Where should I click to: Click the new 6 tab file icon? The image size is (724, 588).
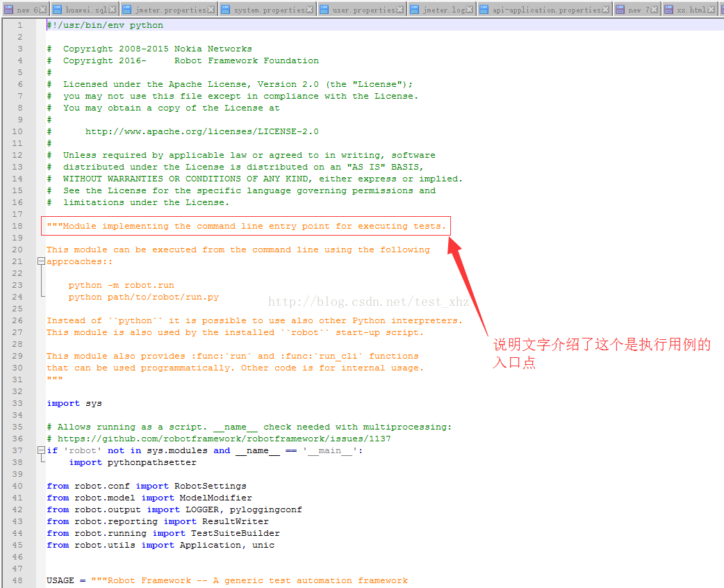click(x=9, y=10)
